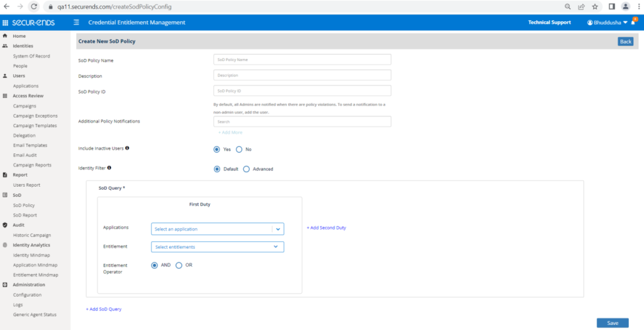Open Campaign Reports in the sidebar

(32, 165)
